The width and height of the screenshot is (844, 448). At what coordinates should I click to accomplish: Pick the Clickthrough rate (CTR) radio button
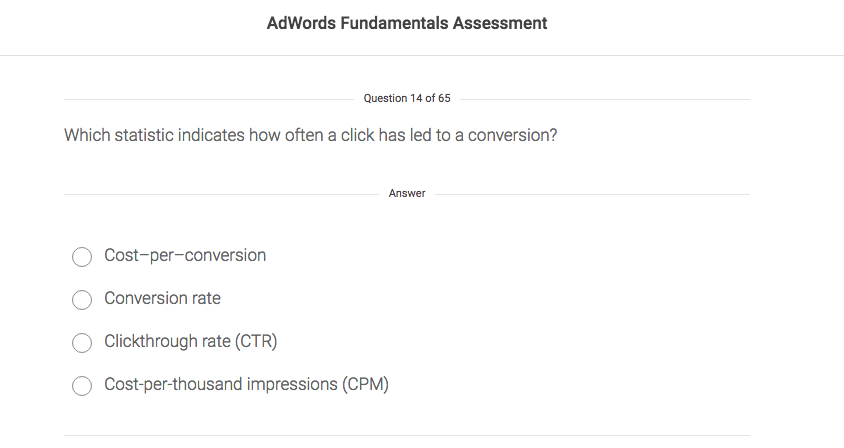click(x=82, y=343)
